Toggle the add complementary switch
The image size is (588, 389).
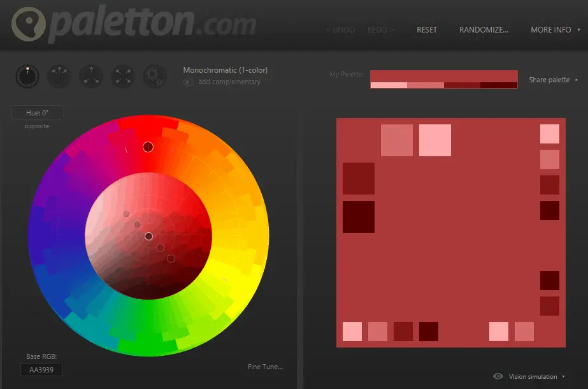click(x=189, y=82)
